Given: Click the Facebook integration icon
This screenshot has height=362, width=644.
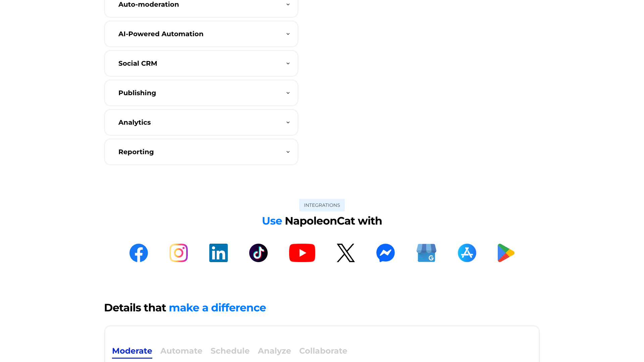Looking at the screenshot, I should (x=139, y=253).
